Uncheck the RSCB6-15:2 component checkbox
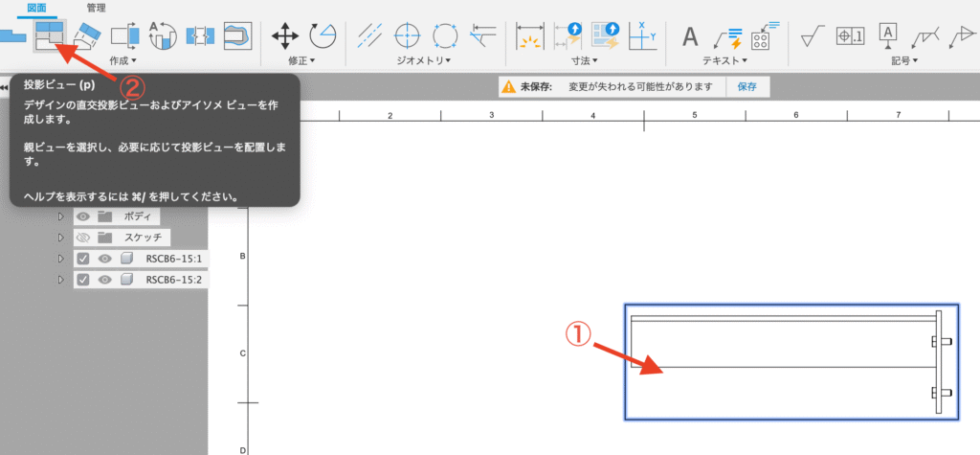The width and height of the screenshot is (980, 455). (83, 279)
